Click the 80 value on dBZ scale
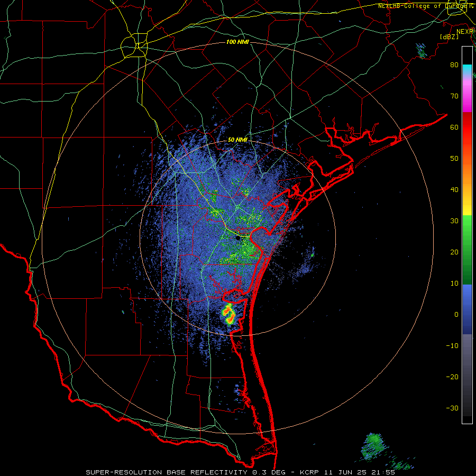This screenshot has width=476, height=476. (454, 65)
